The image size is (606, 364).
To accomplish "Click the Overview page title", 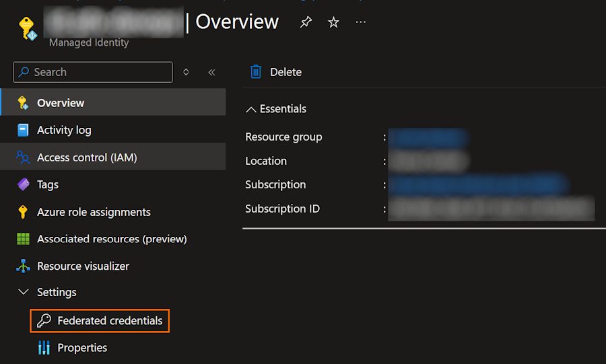I will pyautogui.click(x=237, y=22).
